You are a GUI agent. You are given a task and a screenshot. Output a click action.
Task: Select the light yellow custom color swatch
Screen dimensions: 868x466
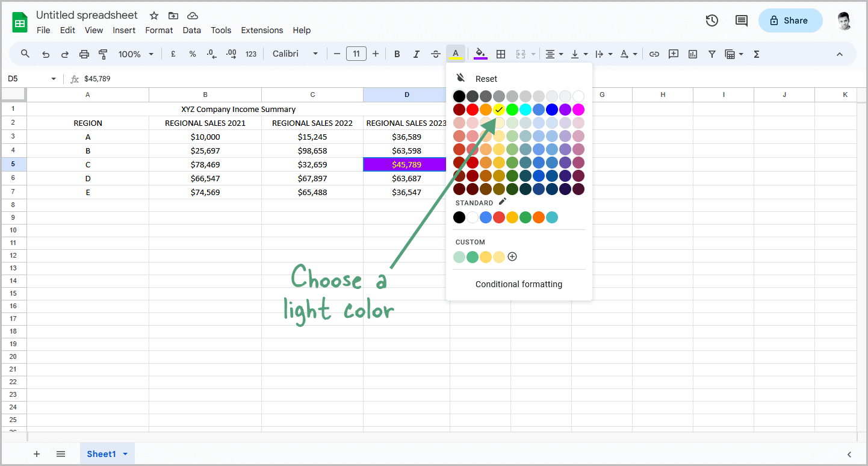click(499, 256)
